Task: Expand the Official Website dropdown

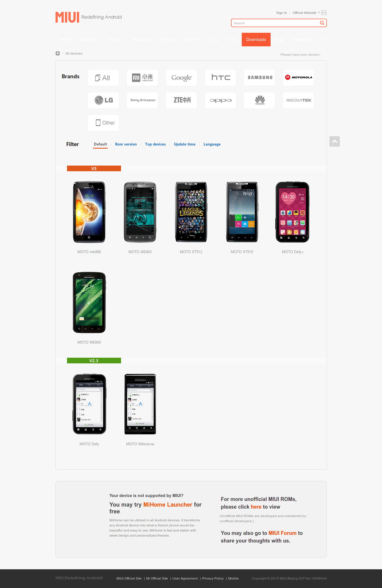Action: 306,13
